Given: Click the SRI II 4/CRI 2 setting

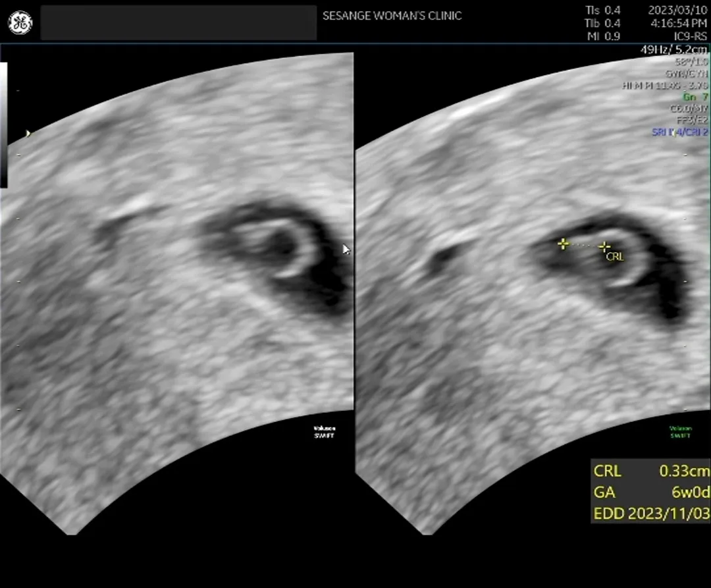Looking at the screenshot, I should point(679,132).
